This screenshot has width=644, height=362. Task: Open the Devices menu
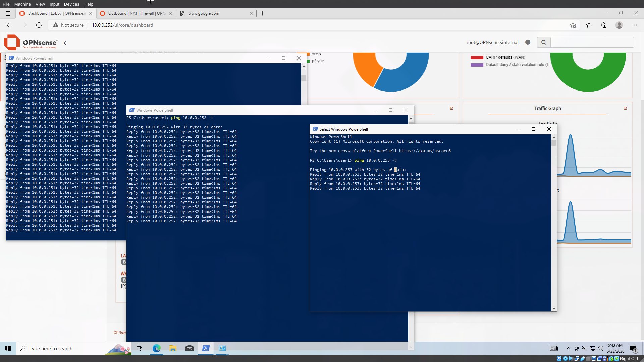tap(71, 4)
